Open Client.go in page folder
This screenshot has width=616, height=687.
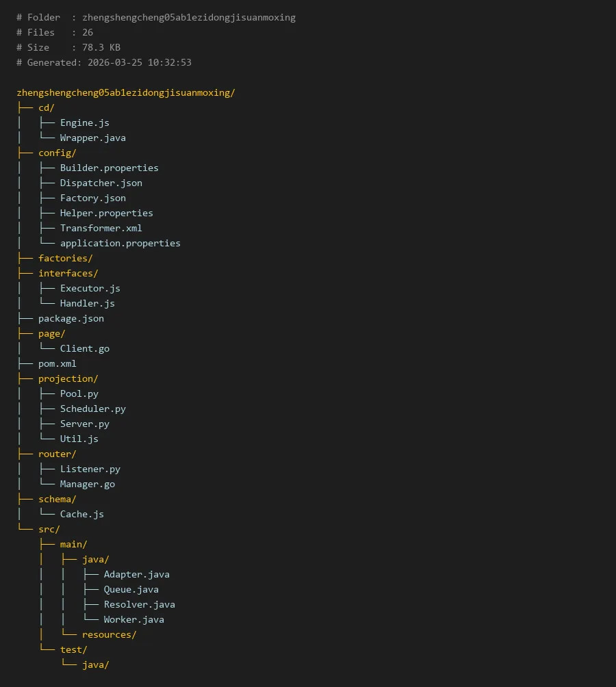coord(84,348)
